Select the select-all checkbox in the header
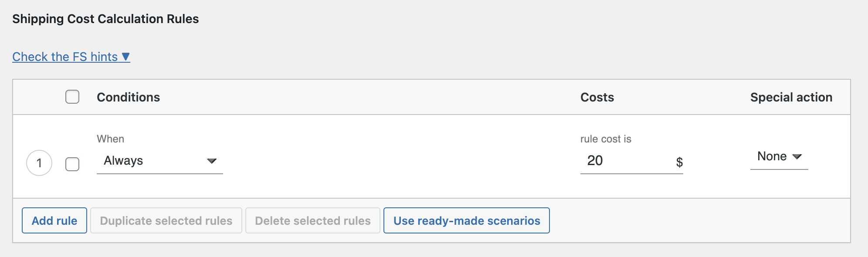Screen dimensions: 868x257 tap(73, 97)
